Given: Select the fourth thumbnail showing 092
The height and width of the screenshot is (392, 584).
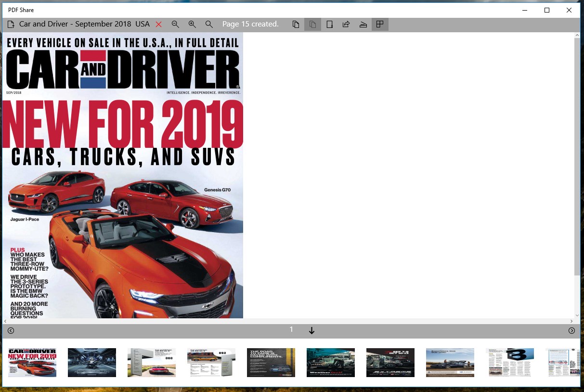Looking at the screenshot, I should 211,362.
